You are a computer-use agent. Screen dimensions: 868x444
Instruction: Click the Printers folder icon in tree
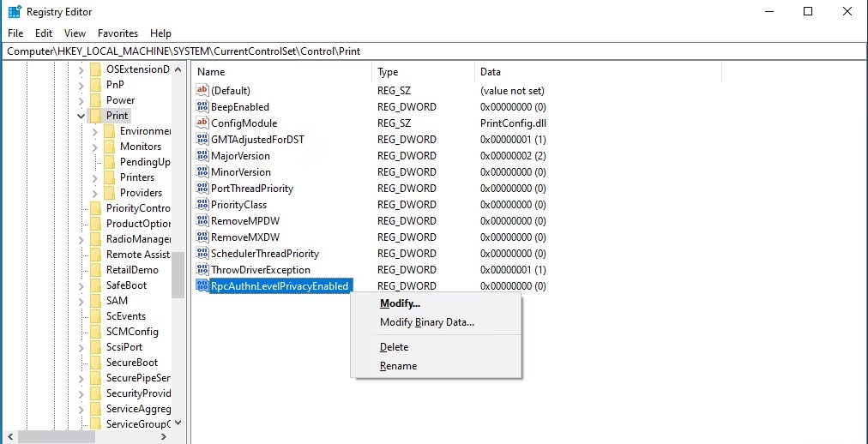(x=110, y=177)
